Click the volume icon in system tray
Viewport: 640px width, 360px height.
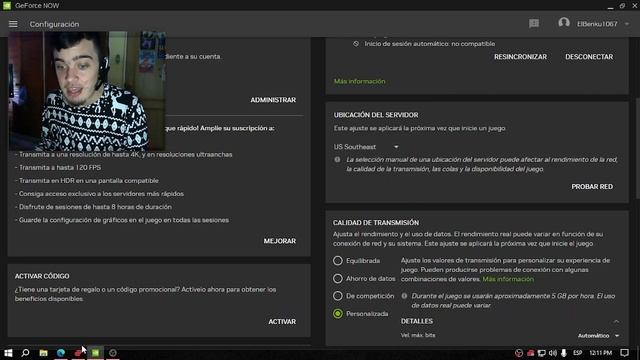point(553,353)
